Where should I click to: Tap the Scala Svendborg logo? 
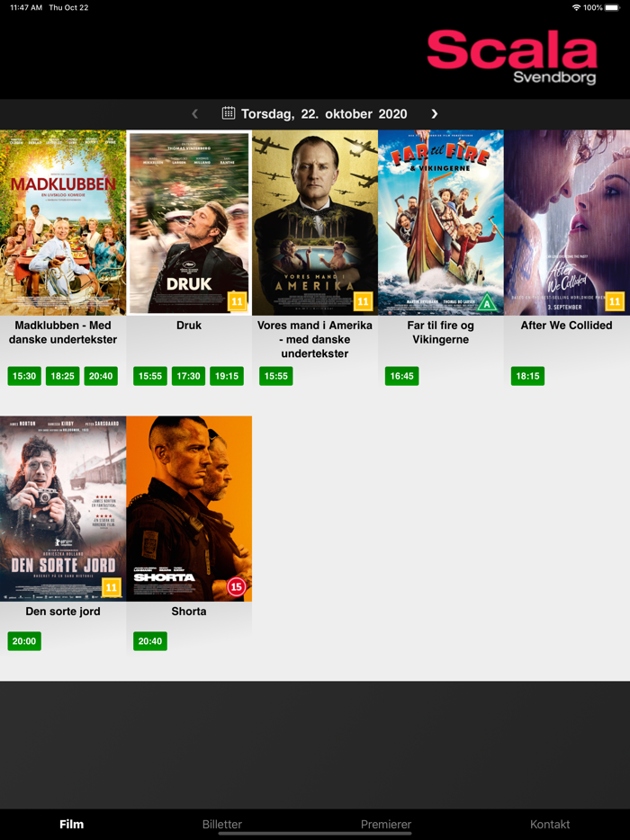coord(512,58)
